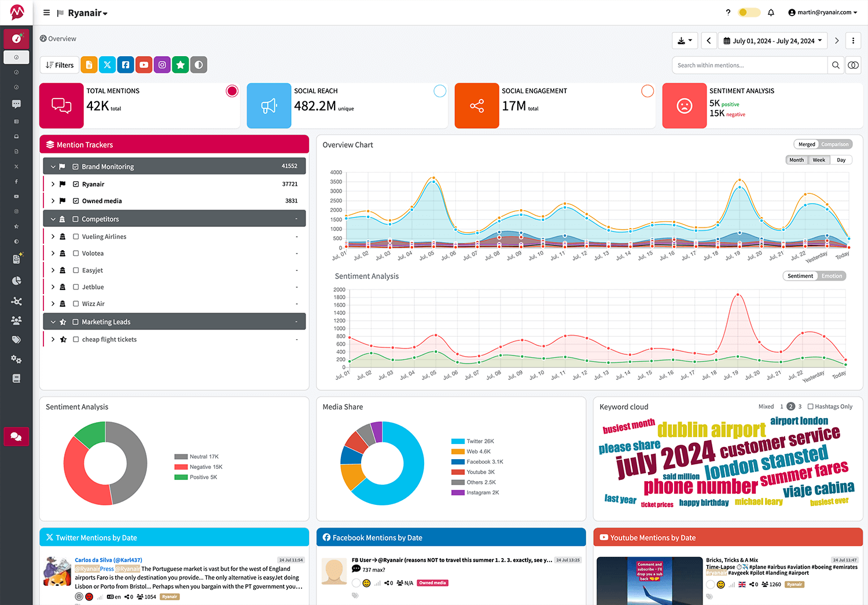
Task: Open the mentions feed from the sidebar
Action: (x=16, y=104)
